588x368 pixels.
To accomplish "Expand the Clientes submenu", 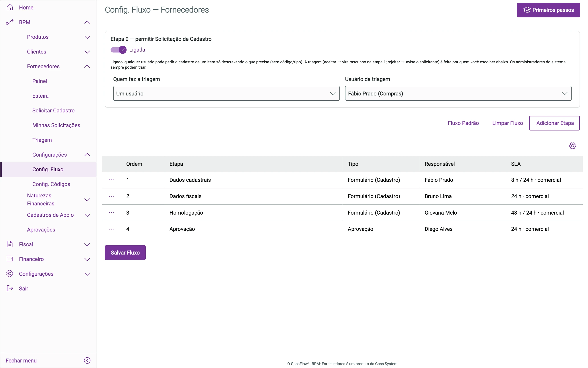I will (87, 52).
